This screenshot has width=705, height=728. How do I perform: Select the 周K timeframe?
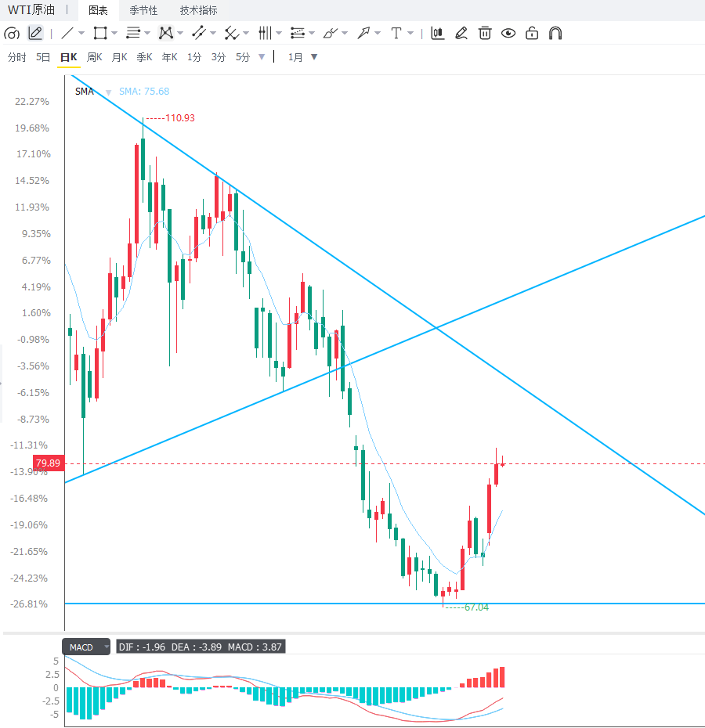tap(94, 57)
